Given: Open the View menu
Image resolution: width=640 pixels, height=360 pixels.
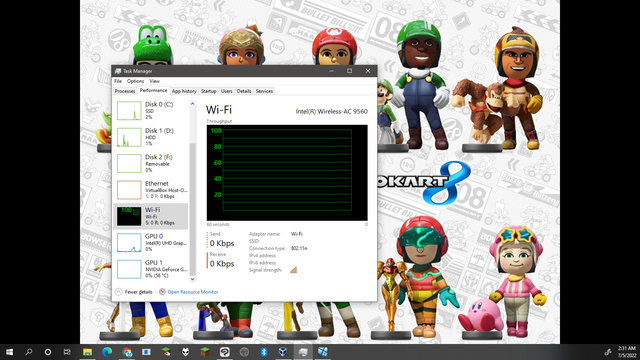Looking at the screenshot, I should [x=154, y=81].
